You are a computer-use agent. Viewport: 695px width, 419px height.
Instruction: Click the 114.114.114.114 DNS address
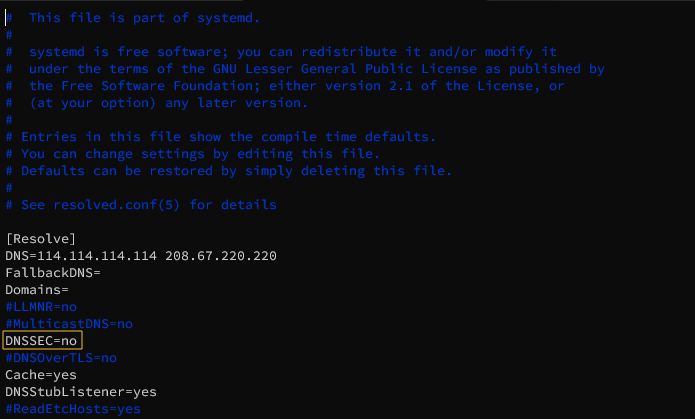click(x=97, y=256)
